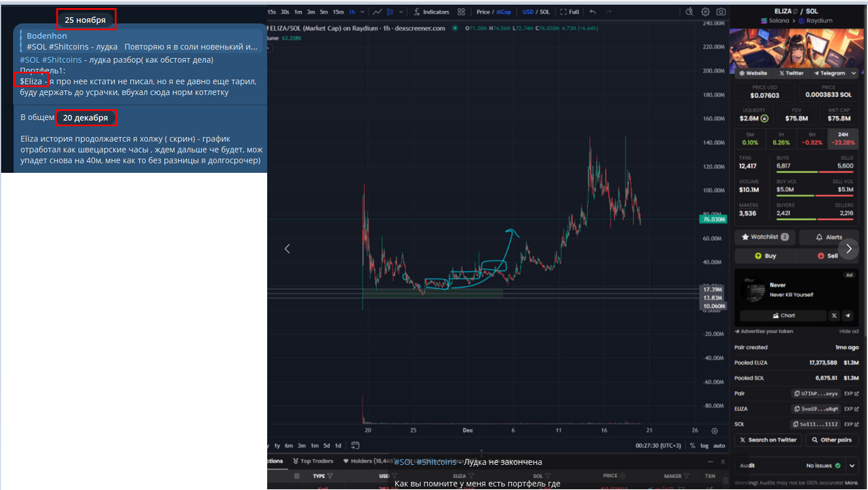Select the 15m timeframe

coord(338,12)
